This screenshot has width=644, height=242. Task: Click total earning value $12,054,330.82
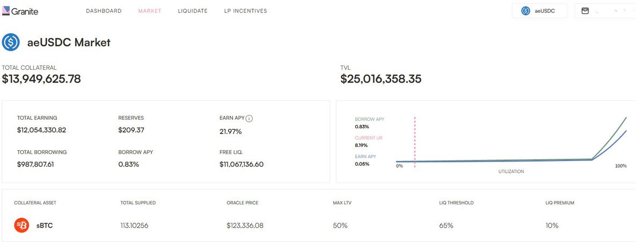tap(41, 130)
